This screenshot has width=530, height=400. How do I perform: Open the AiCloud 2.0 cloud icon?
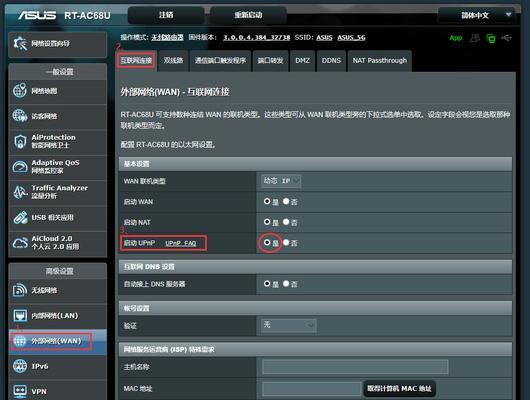(x=20, y=242)
